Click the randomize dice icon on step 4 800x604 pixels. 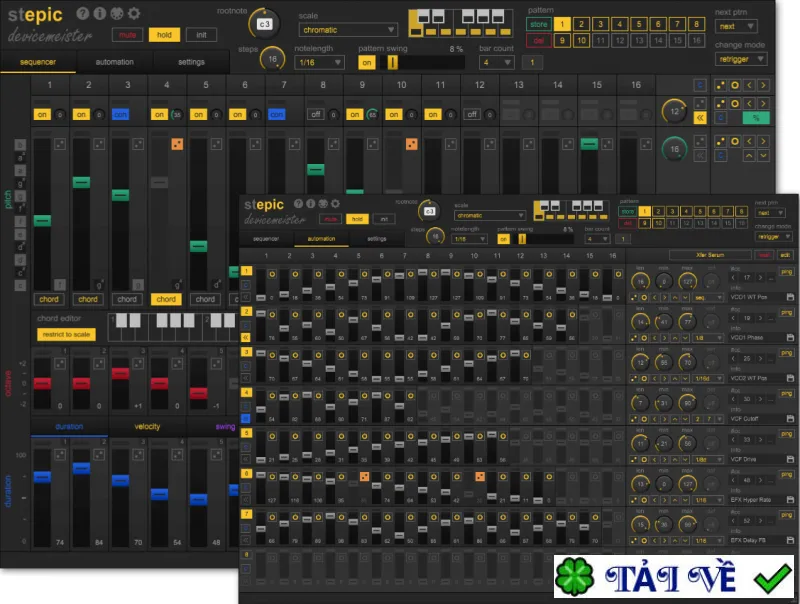pos(177,144)
